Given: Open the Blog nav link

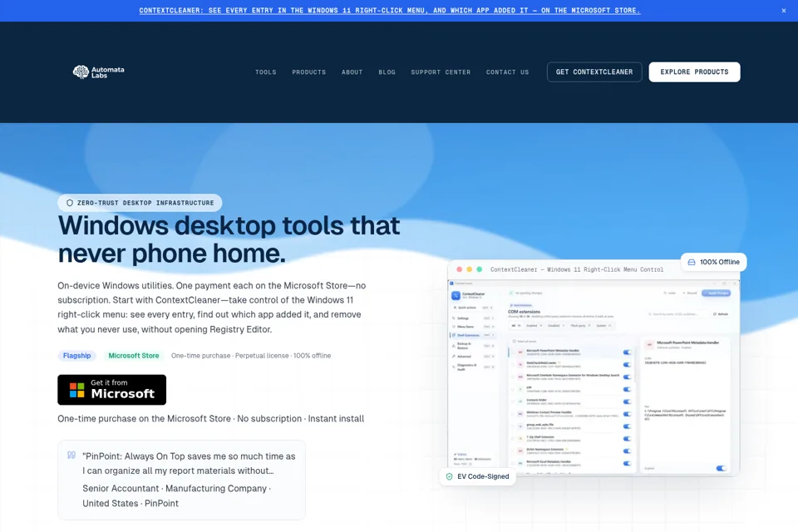Looking at the screenshot, I should point(387,72).
